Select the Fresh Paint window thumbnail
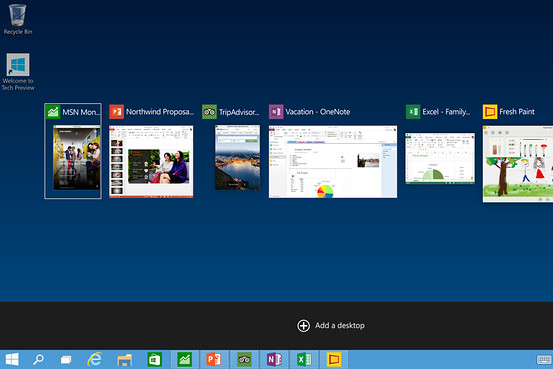Viewport: 553px width, 369px height. [x=518, y=164]
